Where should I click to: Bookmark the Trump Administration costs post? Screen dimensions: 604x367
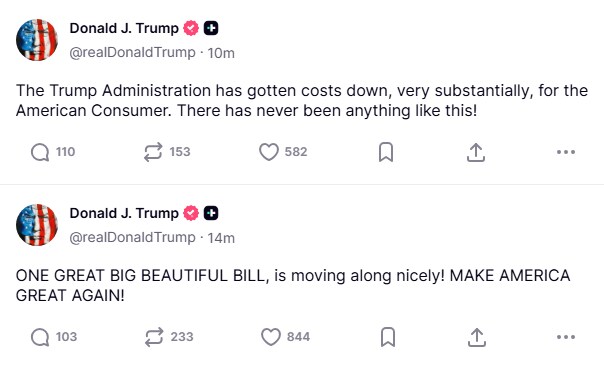[x=386, y=152]
